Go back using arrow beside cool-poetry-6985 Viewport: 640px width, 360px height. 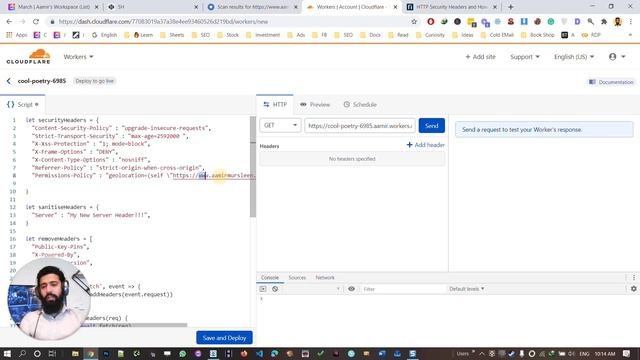9,81
